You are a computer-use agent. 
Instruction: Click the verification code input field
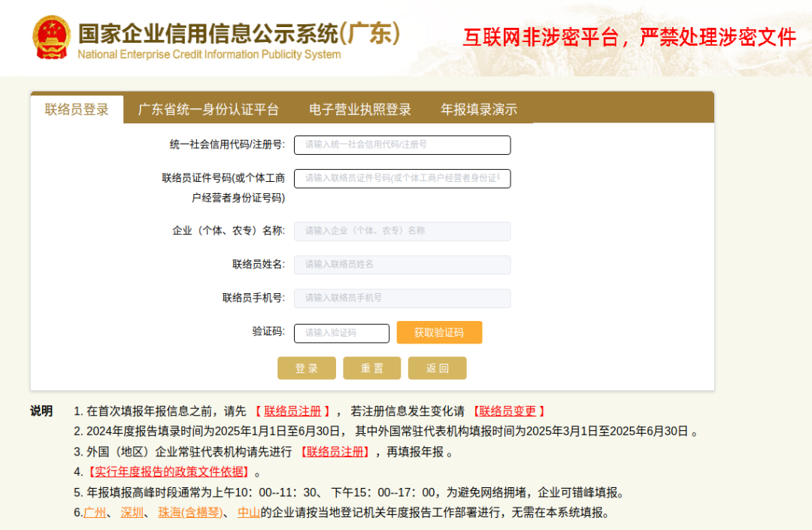tap(342, 332)
